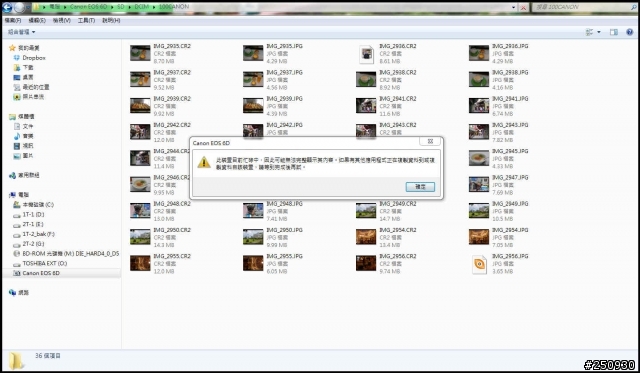
Task: Click the red stop X in address bar
Action: [x=523, y=7]
